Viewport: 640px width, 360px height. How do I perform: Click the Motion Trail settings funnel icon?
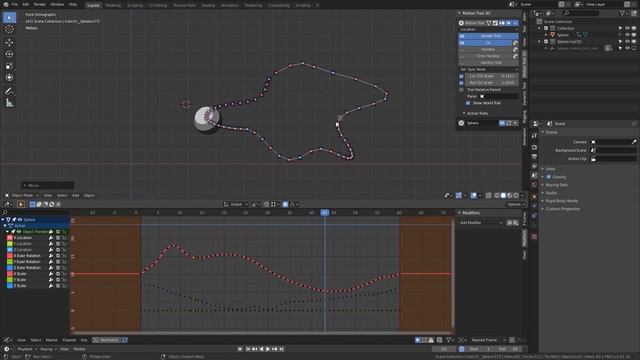[489, 23]
